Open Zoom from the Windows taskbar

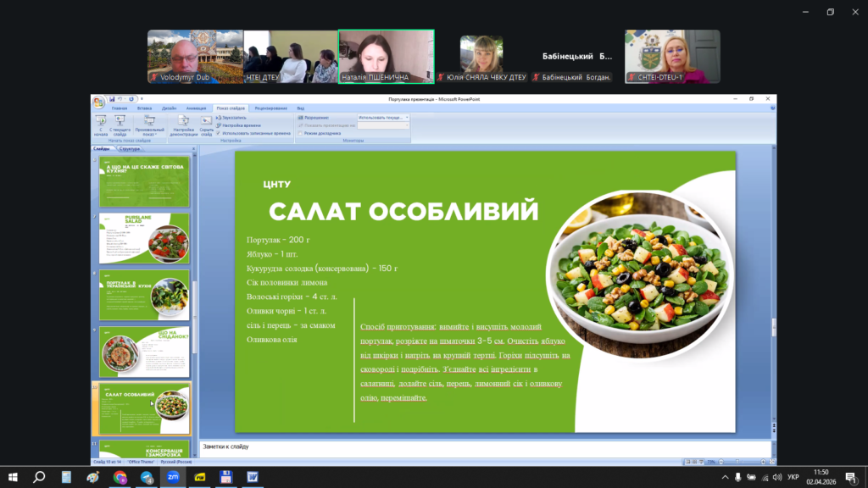pyautogui.click(x=173, y=477)
